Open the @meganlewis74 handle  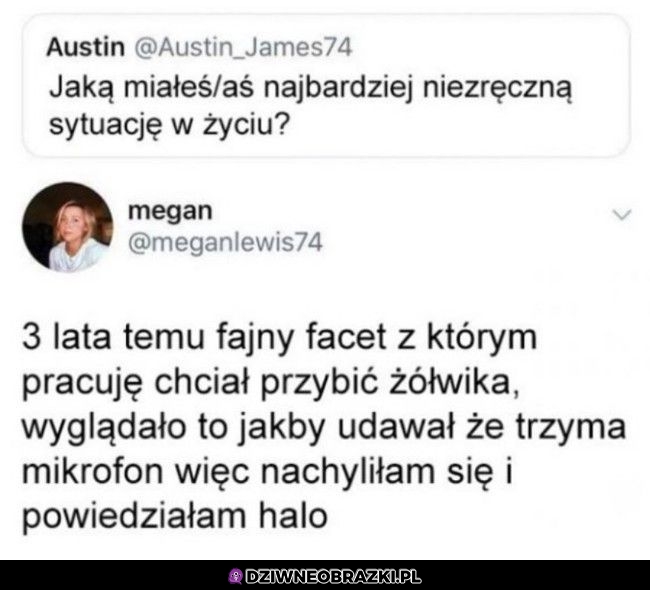[225, 243]
